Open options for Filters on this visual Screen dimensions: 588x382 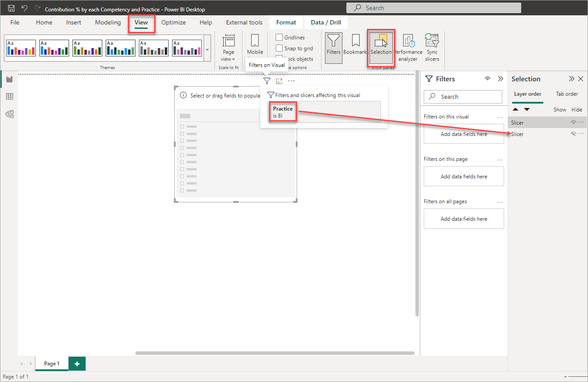[500, 117]
